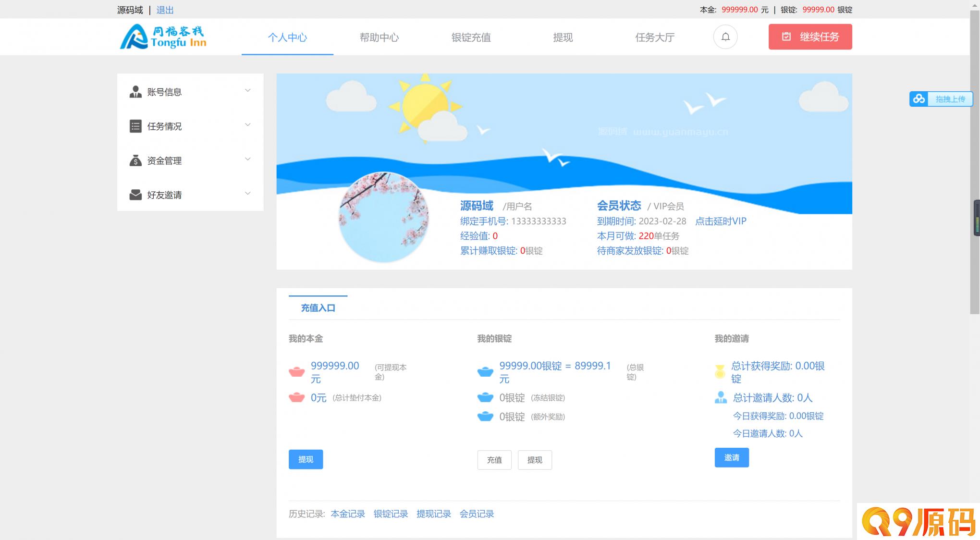Open the 银锭记录 history link

(391, 514)
